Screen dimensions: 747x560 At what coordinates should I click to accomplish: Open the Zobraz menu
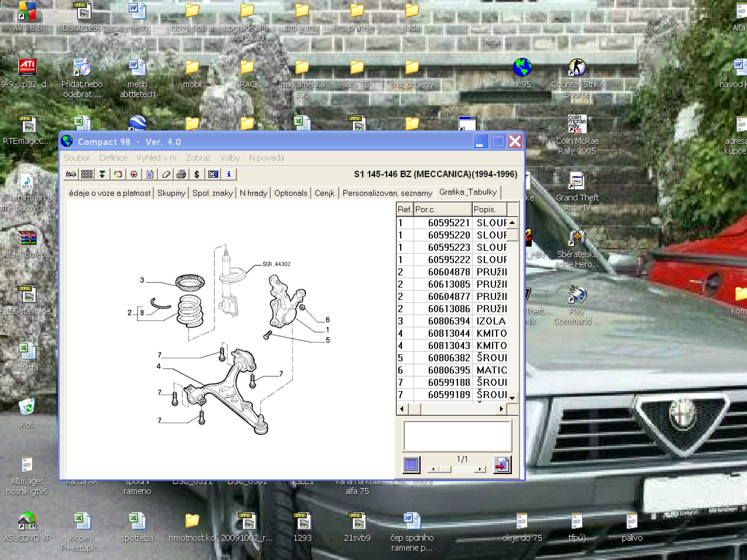coord(198,158)
